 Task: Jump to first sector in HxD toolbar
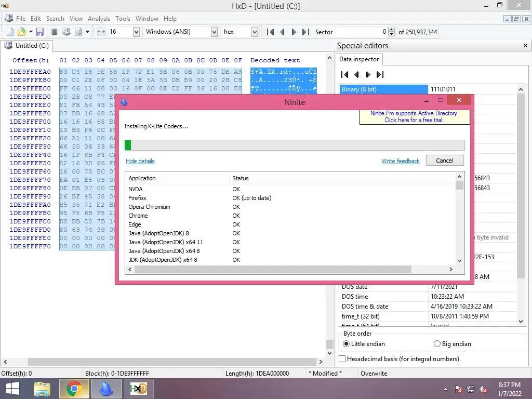click(x=270, y=32)
